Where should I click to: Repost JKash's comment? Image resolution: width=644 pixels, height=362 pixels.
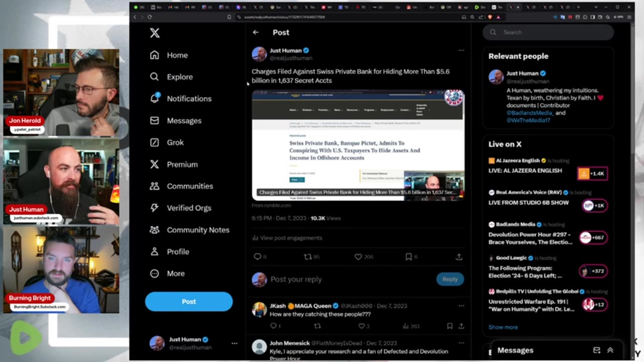point(317,326)
